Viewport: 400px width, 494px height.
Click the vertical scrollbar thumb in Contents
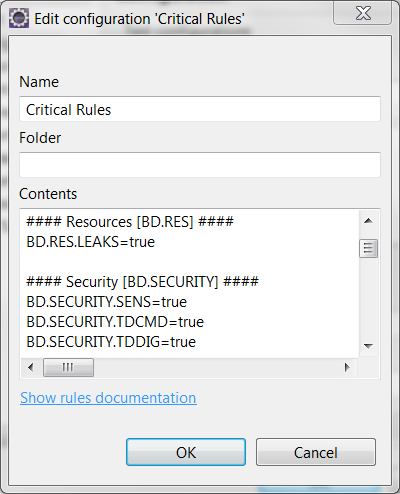pos(368,248)
